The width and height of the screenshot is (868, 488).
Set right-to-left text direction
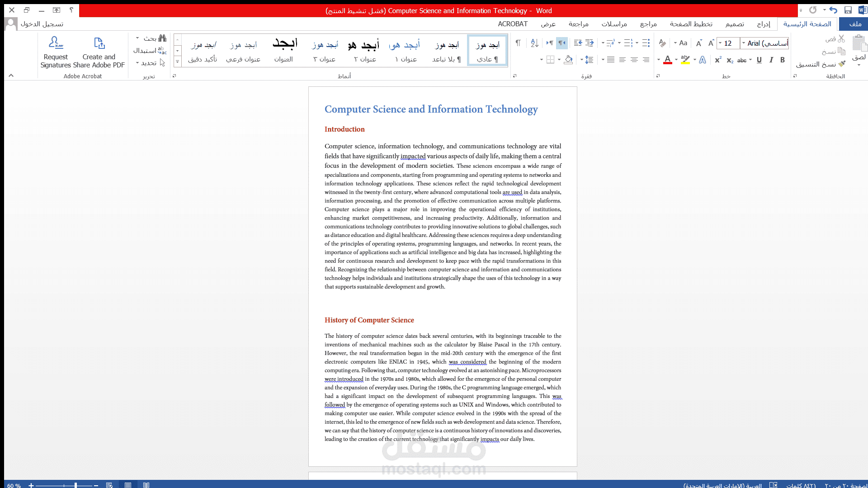(x=562, y=43)
